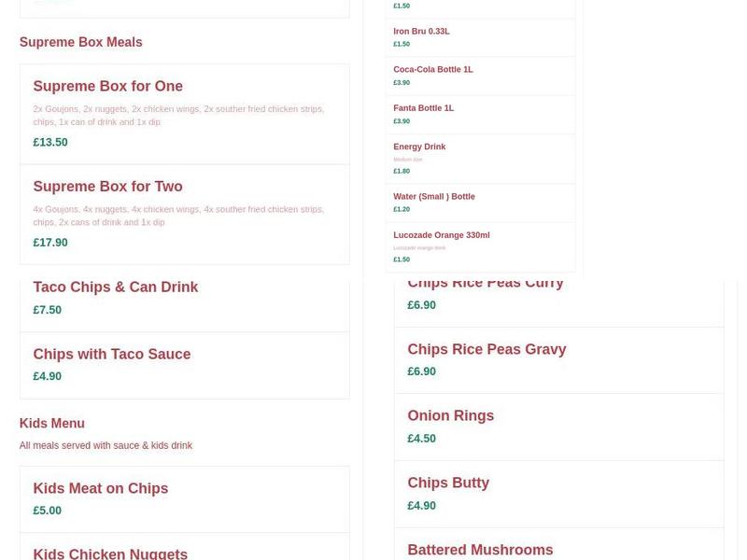747x560 pixels.
Task: Click the £13.50 price label
Action: point(49,142)
